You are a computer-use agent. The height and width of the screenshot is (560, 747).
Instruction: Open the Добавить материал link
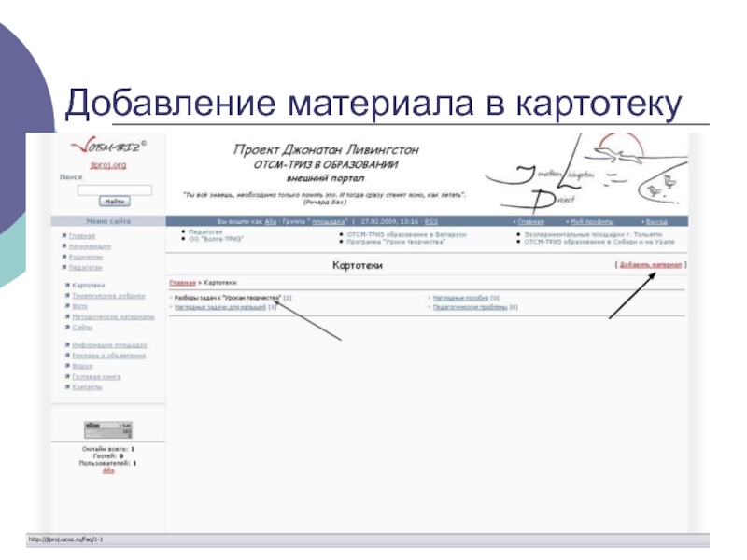(x=650, y=265)
